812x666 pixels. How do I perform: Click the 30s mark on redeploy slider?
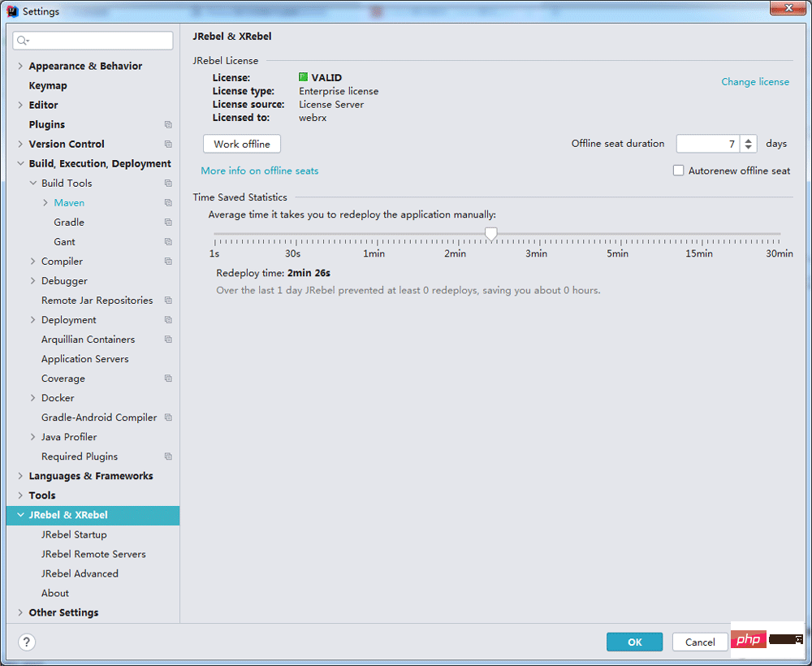pos(292,253)
